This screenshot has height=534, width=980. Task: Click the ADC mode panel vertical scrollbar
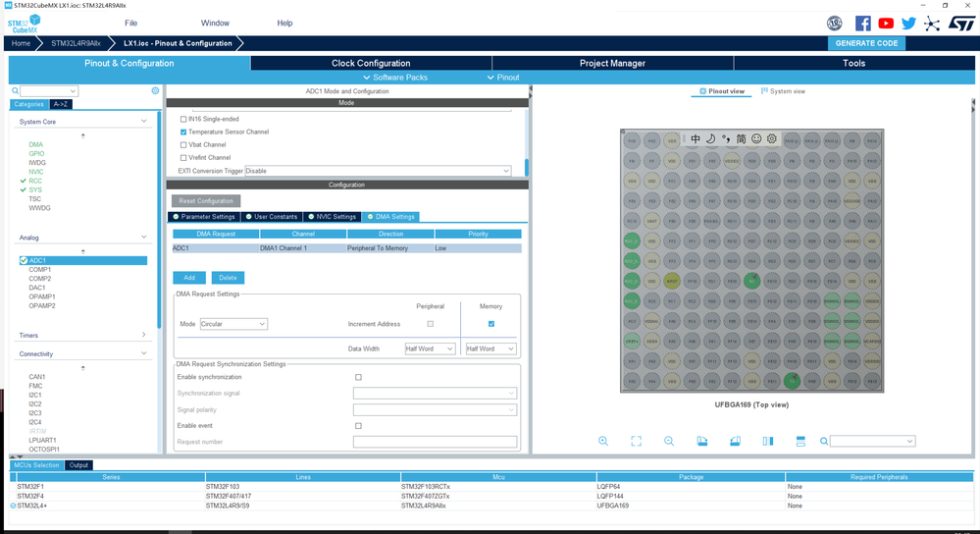(526, 168)
